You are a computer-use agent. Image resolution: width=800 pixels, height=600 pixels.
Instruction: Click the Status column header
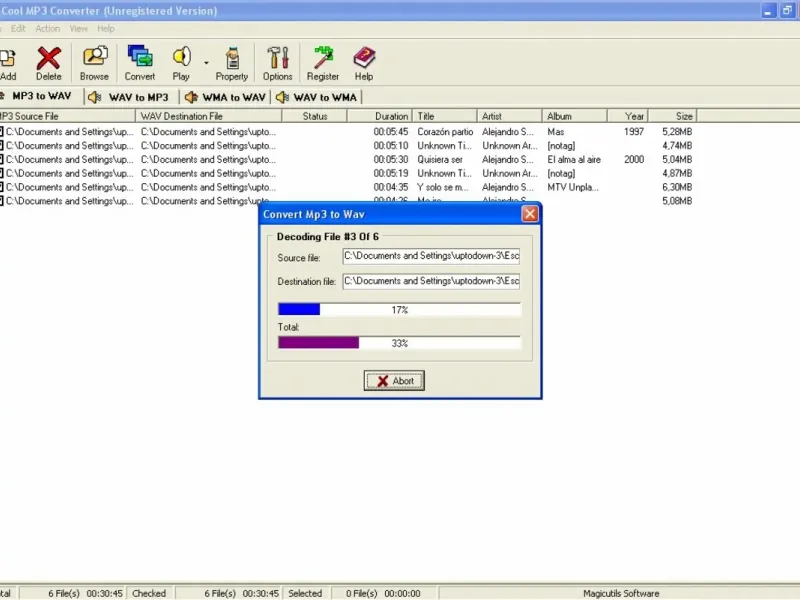point(314,116)
